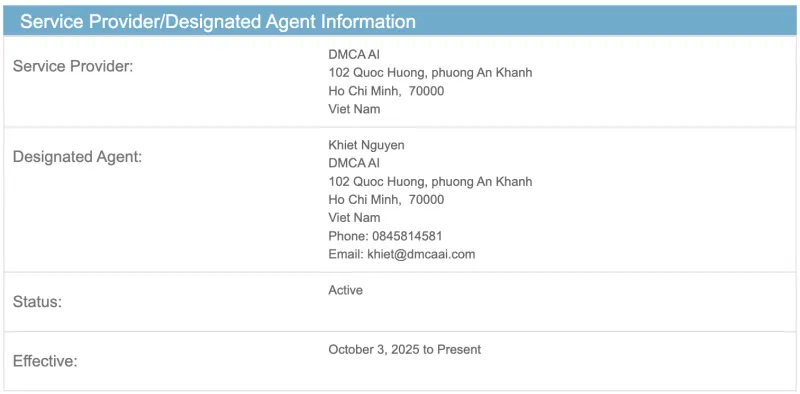Click the October 3, 2025 to Present text
The height and width of the screenshot is (394, 800).
405,350
